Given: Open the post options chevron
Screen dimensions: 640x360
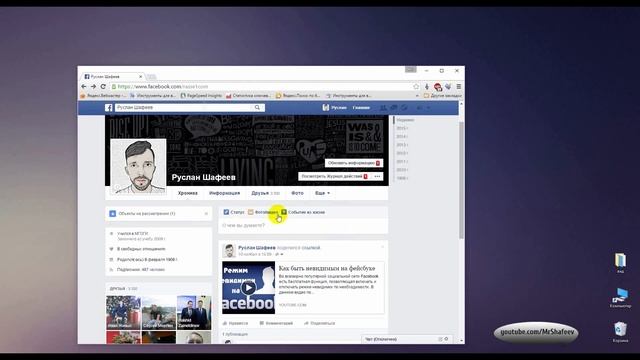Looking at the screenshot, I should click(x=382, y=247).
